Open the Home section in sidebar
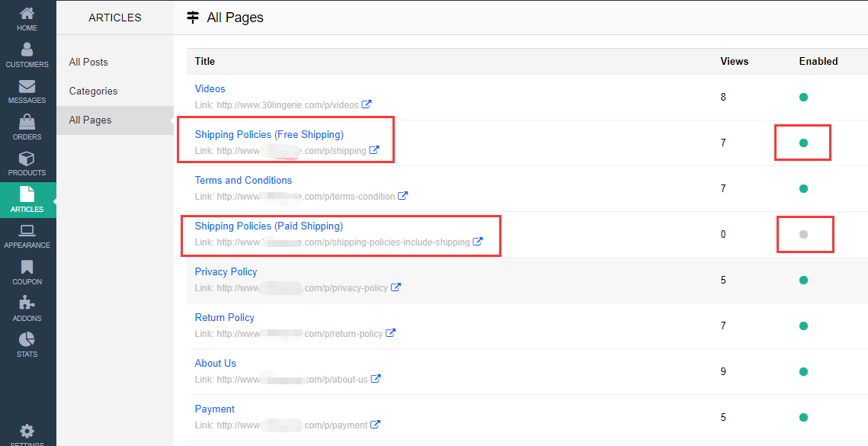This screenshot has width=868, height=446. 27,14
